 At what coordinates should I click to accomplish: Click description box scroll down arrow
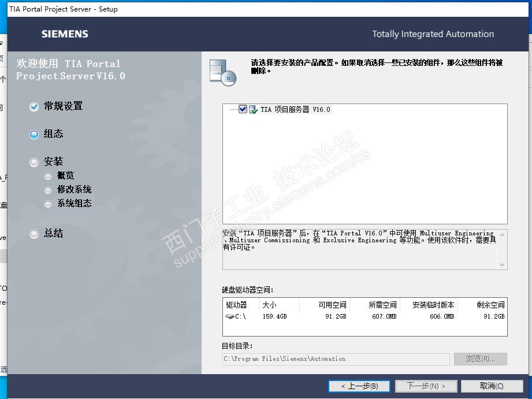[x=503, y=264]
